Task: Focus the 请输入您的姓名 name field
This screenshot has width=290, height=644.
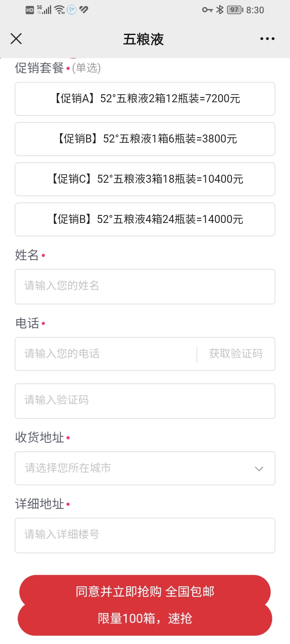Action: [x=145, y=286]
